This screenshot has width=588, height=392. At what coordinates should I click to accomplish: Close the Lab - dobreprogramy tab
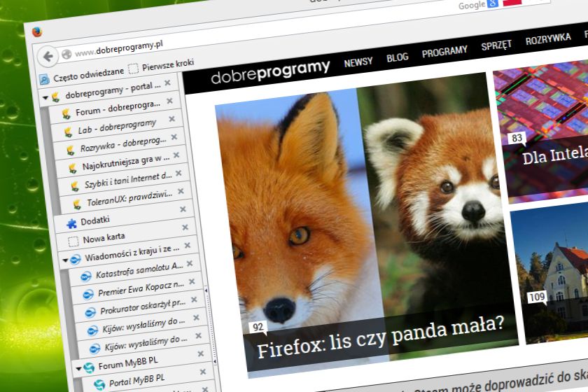(x=172, y=119)
